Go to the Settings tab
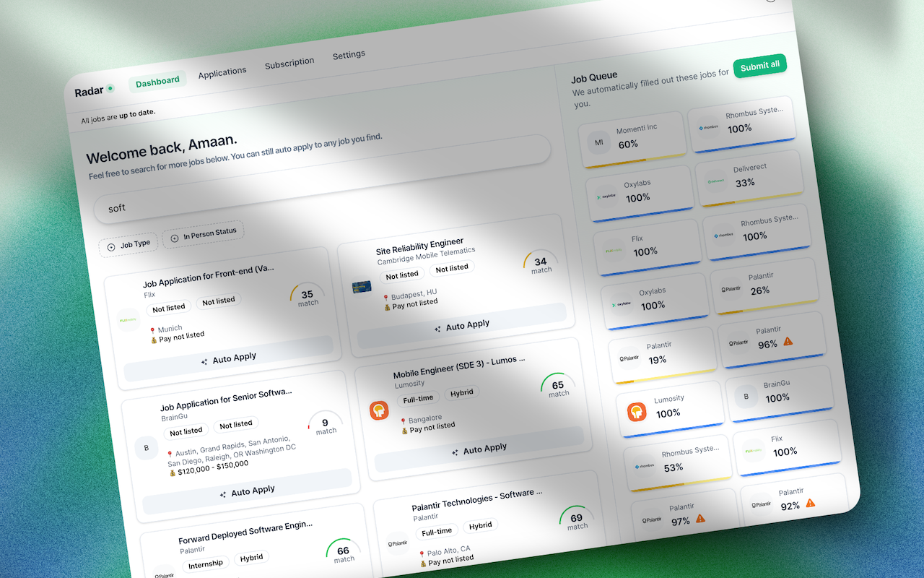The width and height of the screenshot is (924, 578). [x=349, y=55]
